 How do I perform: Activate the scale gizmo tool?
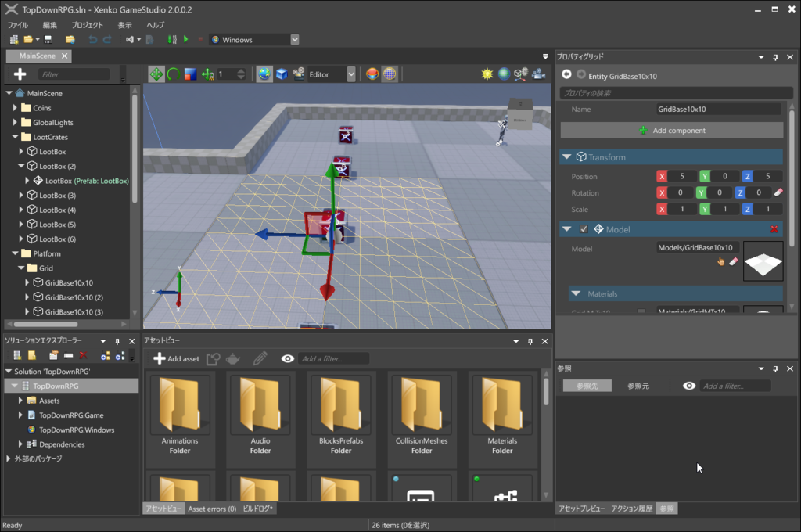[x=189, y=74]
